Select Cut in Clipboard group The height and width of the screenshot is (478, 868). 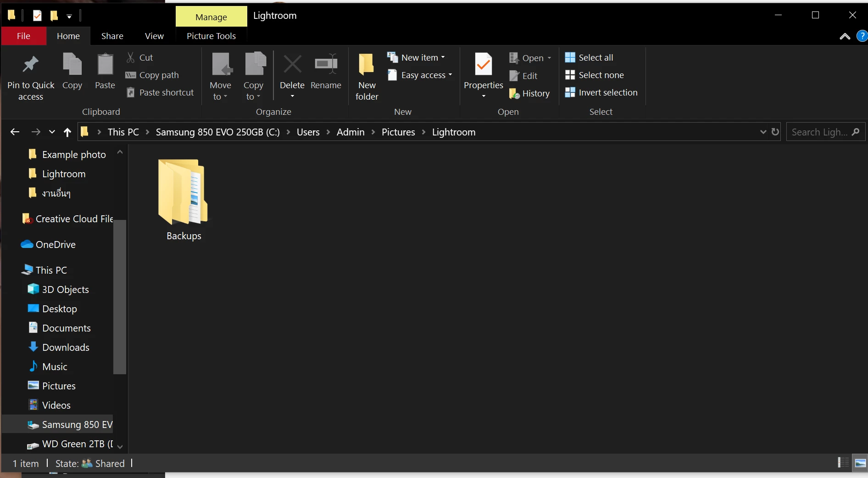pyautogui.click(x=140, y=57)
